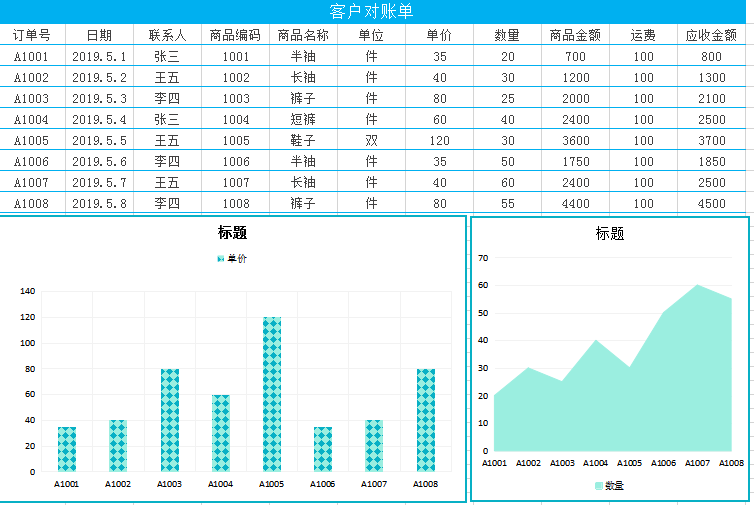The height and width of the screenshot is (505, 754).
Task: Select unit price cell 120
Action: tap(440, 140)
